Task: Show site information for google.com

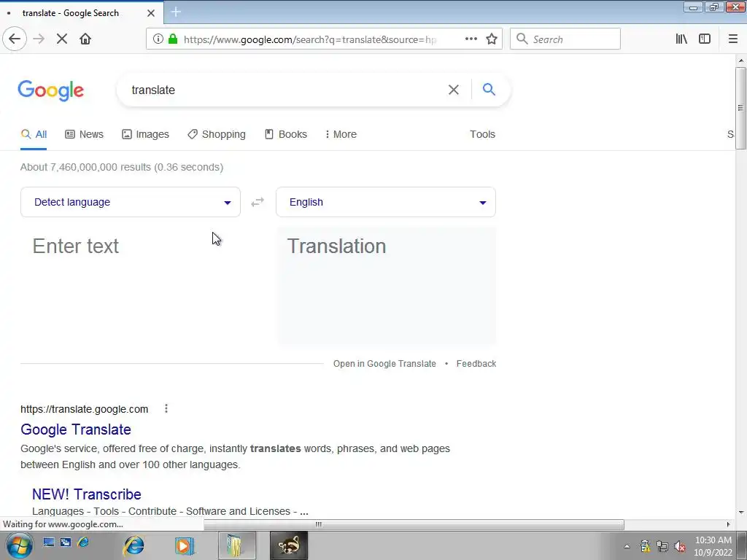Action: [x=158, y=39]
